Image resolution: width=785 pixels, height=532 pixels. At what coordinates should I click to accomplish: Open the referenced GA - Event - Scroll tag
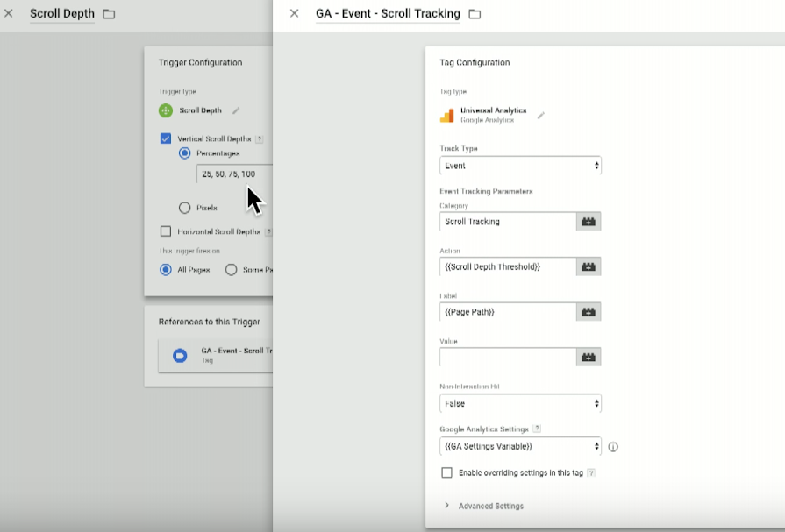coord(216,355)
